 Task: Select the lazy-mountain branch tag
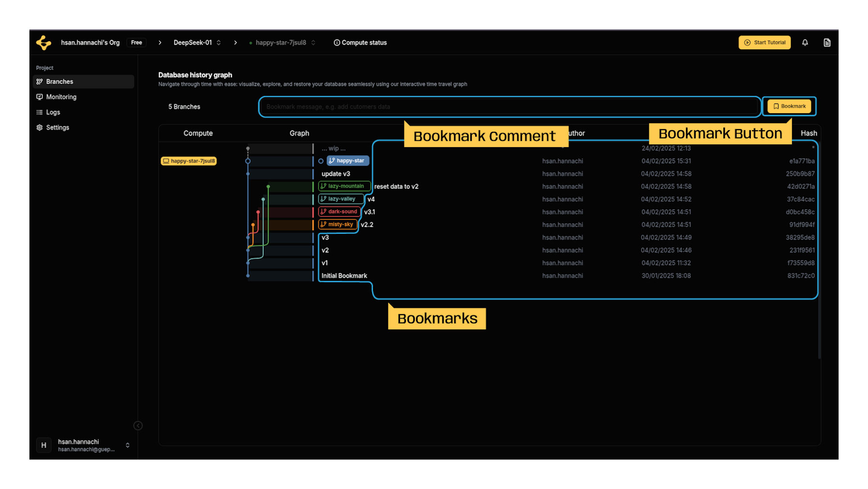click(x=345, y=186)
